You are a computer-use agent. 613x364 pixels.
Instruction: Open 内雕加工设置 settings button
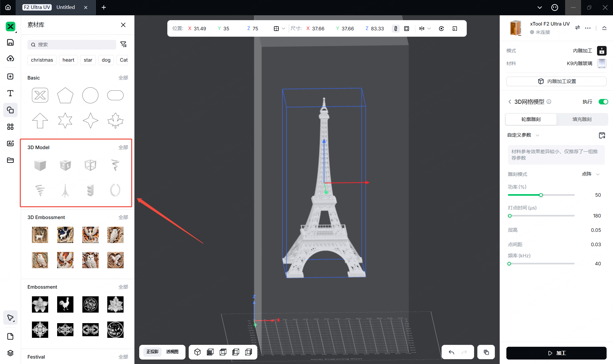click(556, 81)
